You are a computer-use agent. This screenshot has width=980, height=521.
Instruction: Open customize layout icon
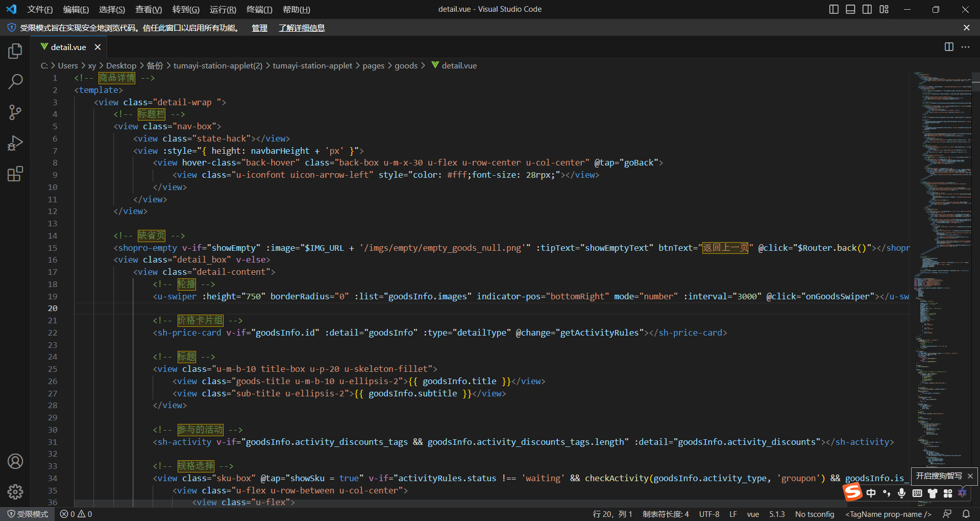point(884,9)
